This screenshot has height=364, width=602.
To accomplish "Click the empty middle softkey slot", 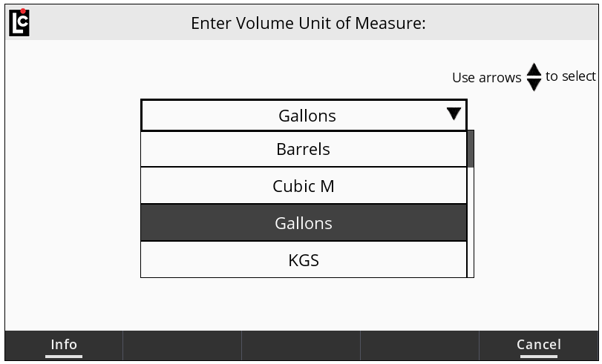I will pyautogui.click(x=301, y=345).
